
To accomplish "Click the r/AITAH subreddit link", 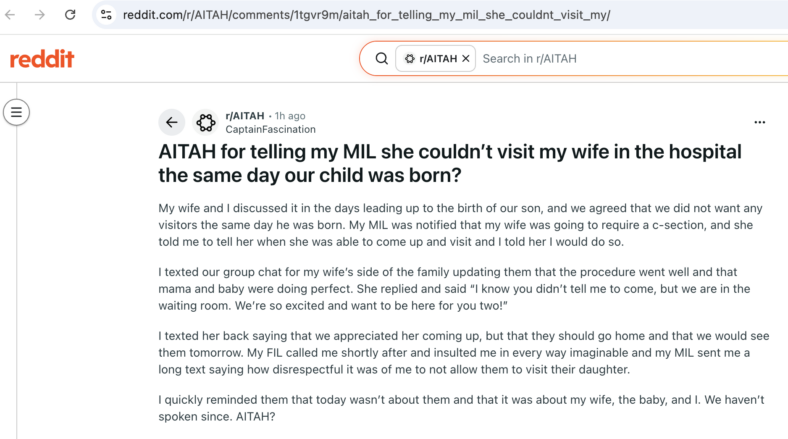I will 245,116.
